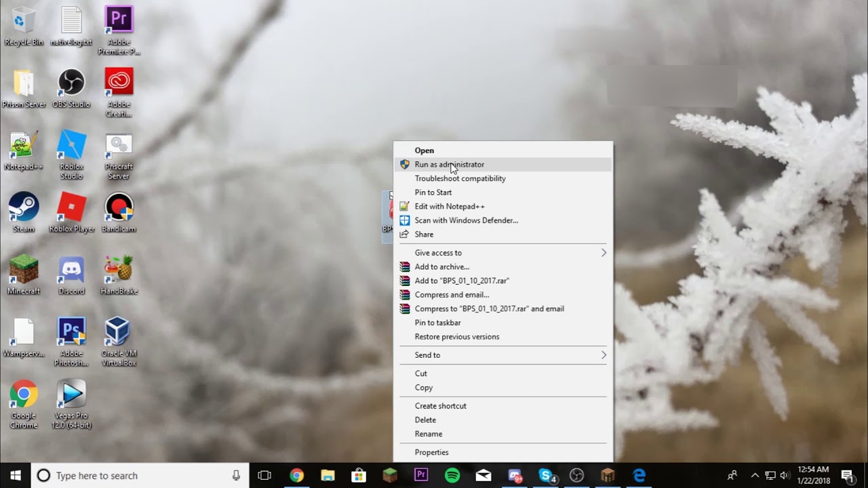Image resolution: width=868 pixels, height=488 pixels.
Task: Select the Steam desktop shortcut
Action: [24, 213]
